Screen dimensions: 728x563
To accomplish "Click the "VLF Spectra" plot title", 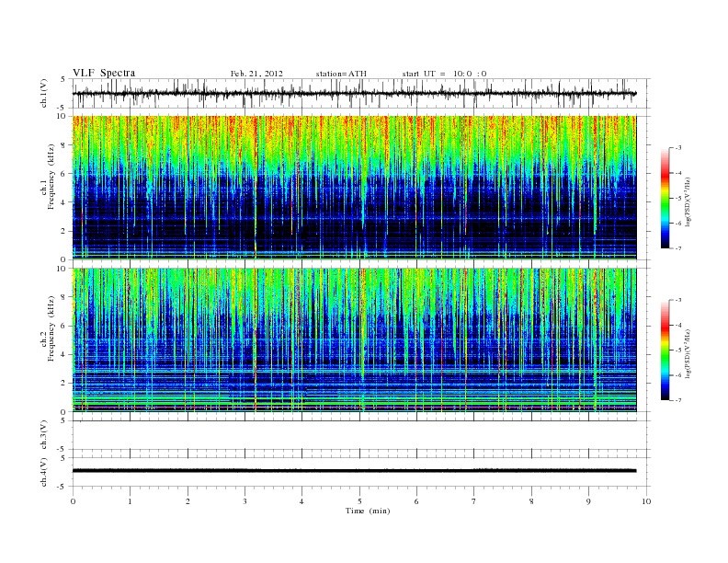I will 104,73.
